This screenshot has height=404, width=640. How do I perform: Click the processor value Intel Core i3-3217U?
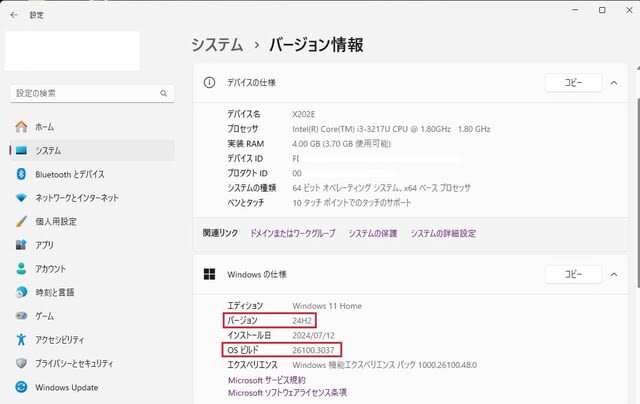pyautogui.click(x=391, y=129)
